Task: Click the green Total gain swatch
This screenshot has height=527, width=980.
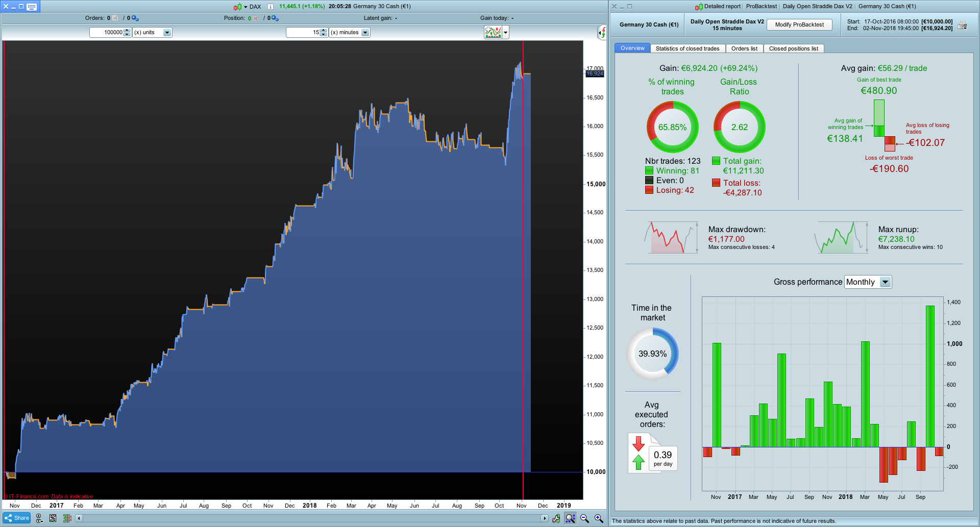Action: tap(716, 161)
